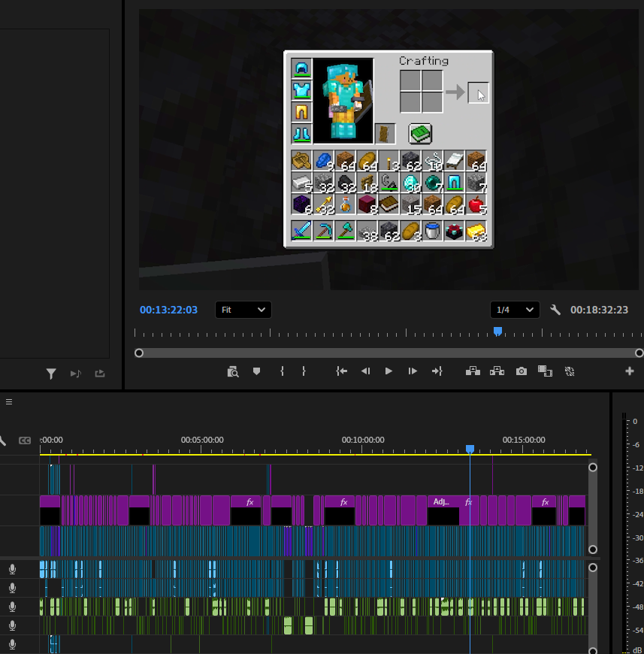The image size is (644, 654).
Task: Export a frame with the camera icon
Action: coord(521,371)
